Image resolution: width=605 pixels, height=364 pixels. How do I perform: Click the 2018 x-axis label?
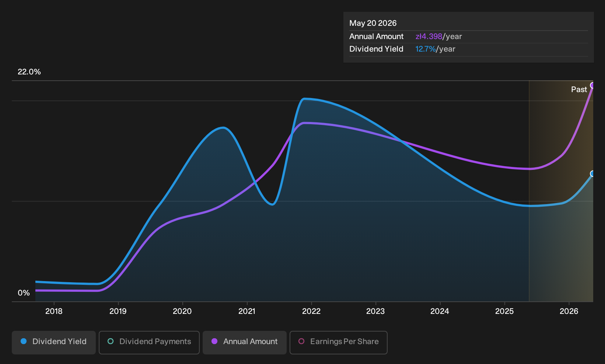[x=54, y=311]
